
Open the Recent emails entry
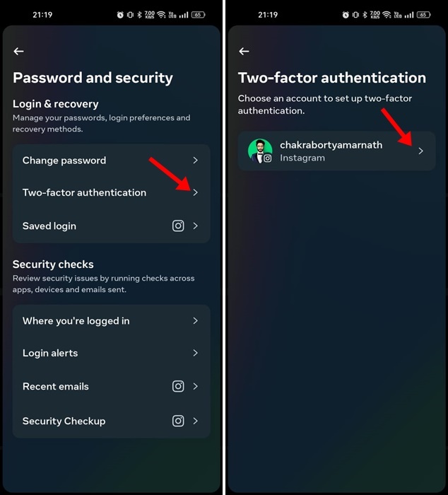(x=112, y=386)
